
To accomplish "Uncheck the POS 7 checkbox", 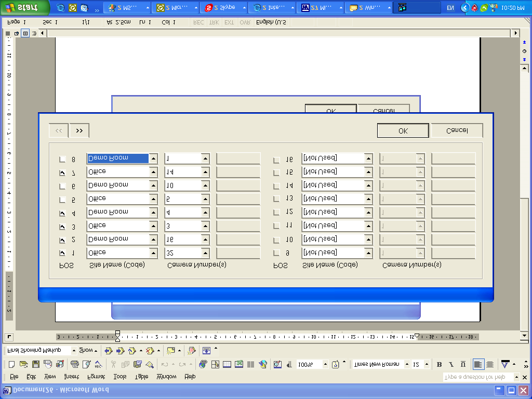I will 62,172.
